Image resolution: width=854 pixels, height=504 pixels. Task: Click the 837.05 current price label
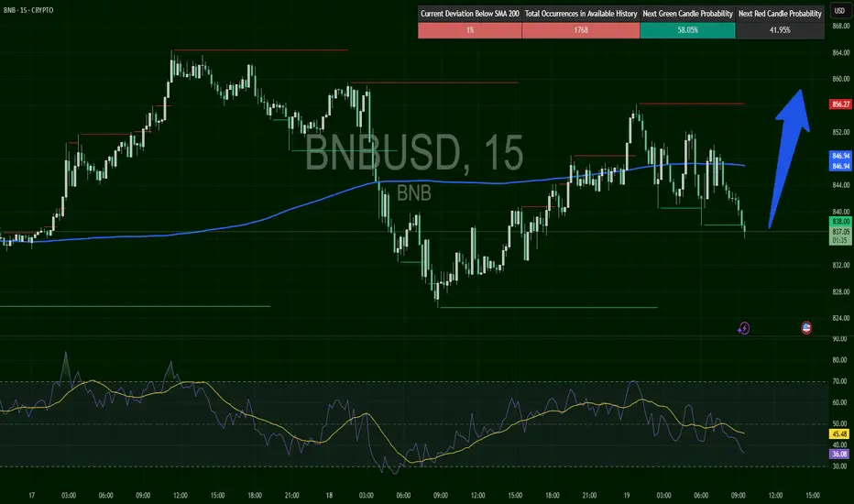click(840, 232)
